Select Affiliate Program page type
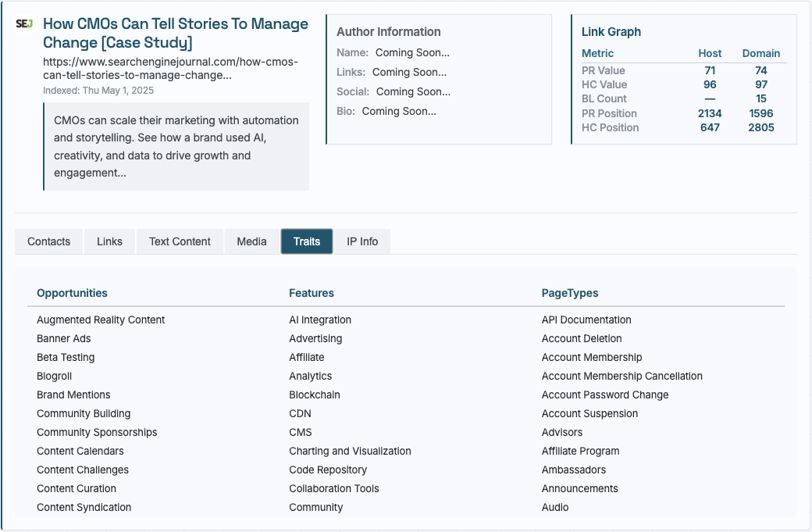 pyautogui.click(x=581, y=452)
